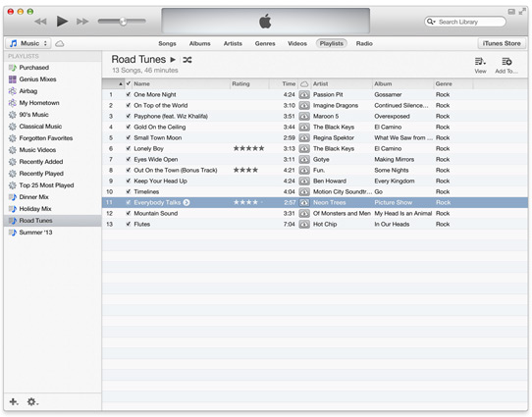The image size is (532, 417).
Task: Select Recently Added playlist
Action: click(53, 162)
